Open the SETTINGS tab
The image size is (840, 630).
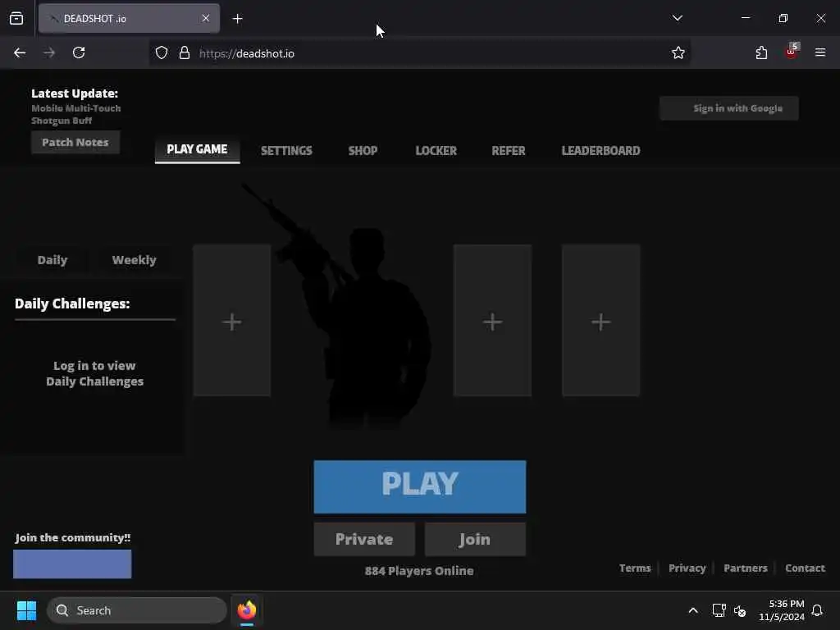point(286,151)
